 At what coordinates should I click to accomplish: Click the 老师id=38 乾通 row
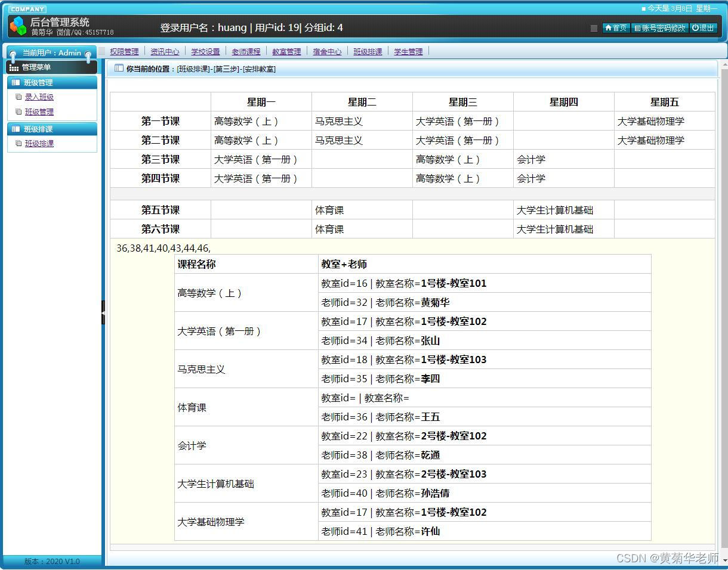tap(485, 455)
